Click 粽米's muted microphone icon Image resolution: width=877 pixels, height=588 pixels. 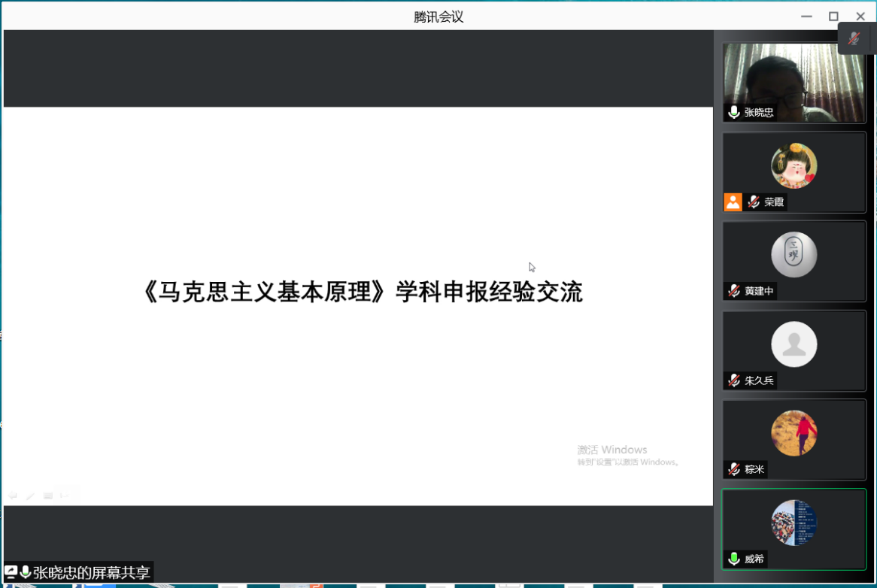(x=734, y=469)
